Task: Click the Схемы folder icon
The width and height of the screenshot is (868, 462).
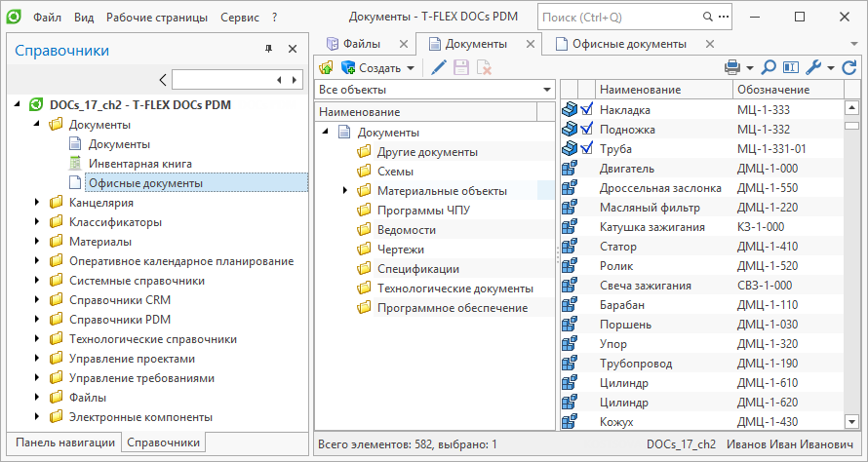Action: tap(364, 171)
